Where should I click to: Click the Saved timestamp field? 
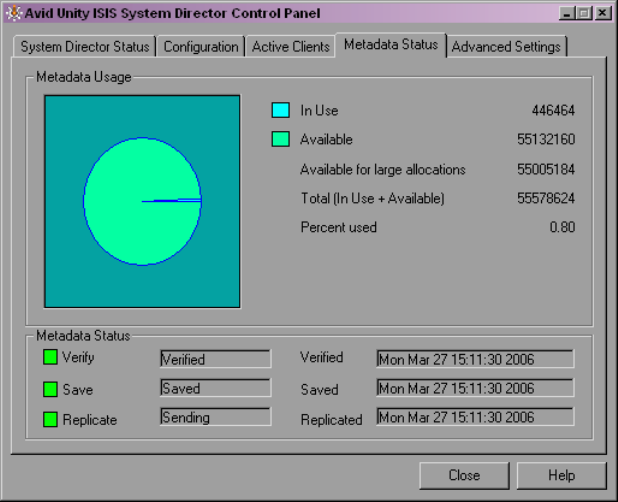coord(475,388)
